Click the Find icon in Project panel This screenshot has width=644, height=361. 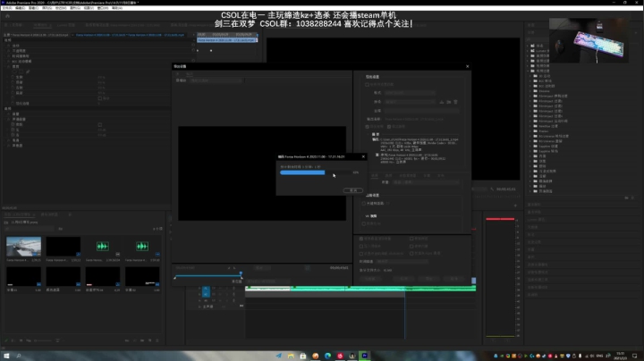(x=135, y=340)
